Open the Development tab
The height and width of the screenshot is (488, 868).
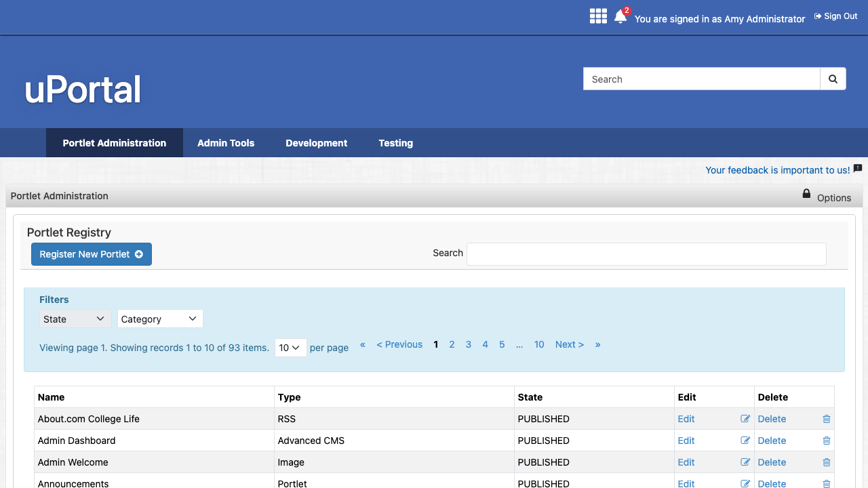(317, 143)
